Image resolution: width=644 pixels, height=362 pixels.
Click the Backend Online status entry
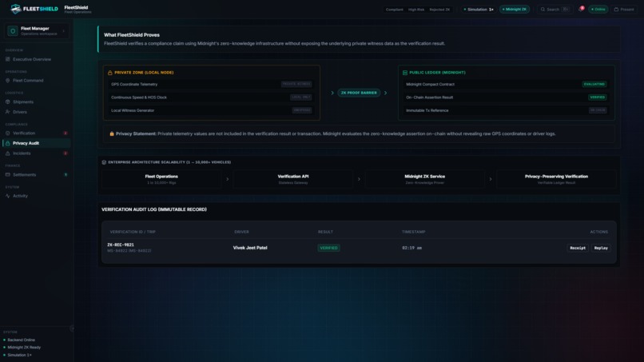coord(19,340)
